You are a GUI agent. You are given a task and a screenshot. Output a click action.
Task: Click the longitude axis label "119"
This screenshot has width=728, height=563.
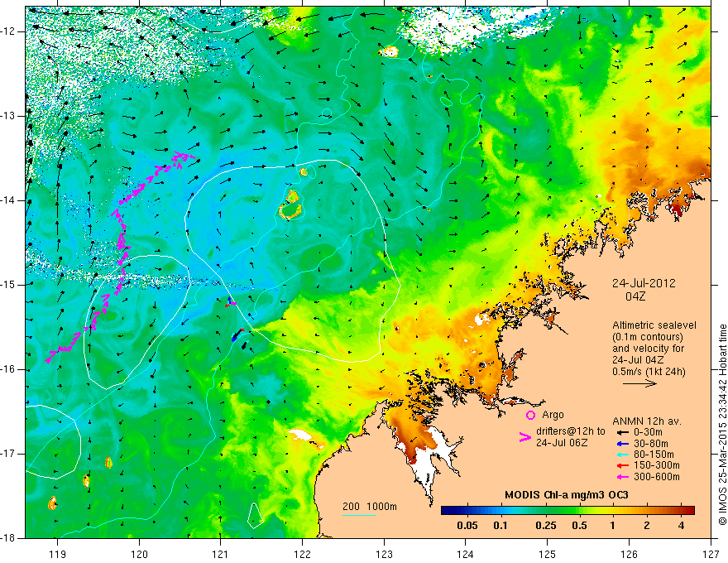[58, 554]
